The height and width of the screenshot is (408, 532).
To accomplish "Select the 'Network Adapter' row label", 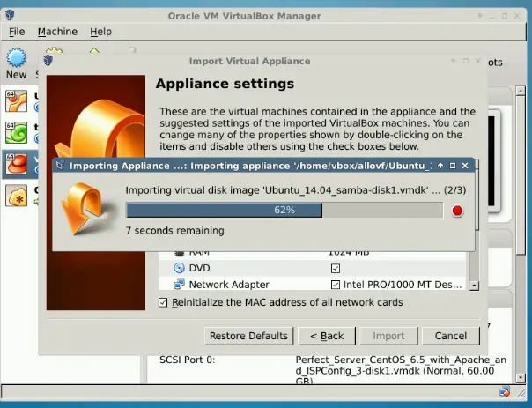I will [x=229, y=285].
